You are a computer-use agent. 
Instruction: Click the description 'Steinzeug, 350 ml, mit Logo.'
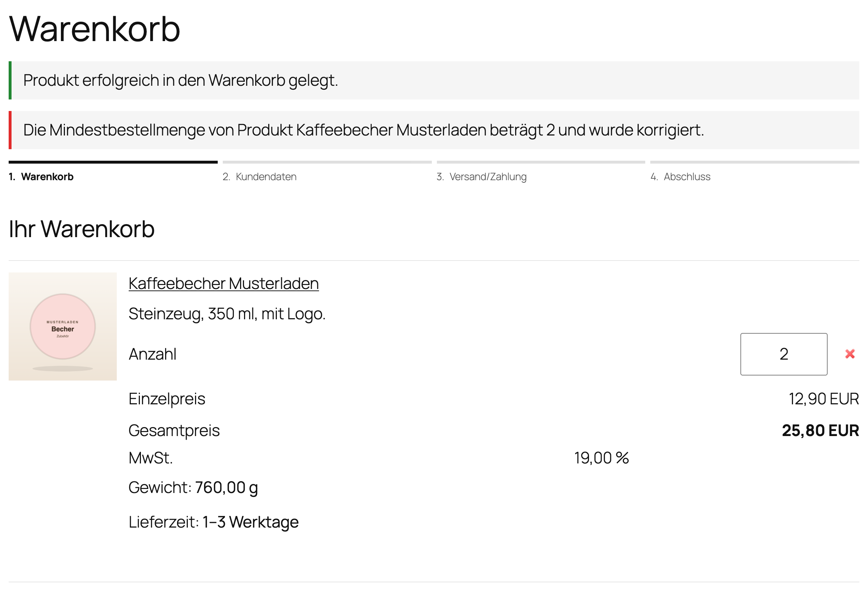[x=227, y=314]
